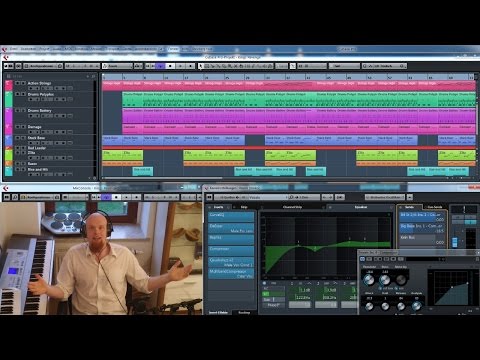Click the MultibandCompressor insert slot
The width and height of the screenshot is (480, 360).
pyautogui.click(x=231, y=273)
